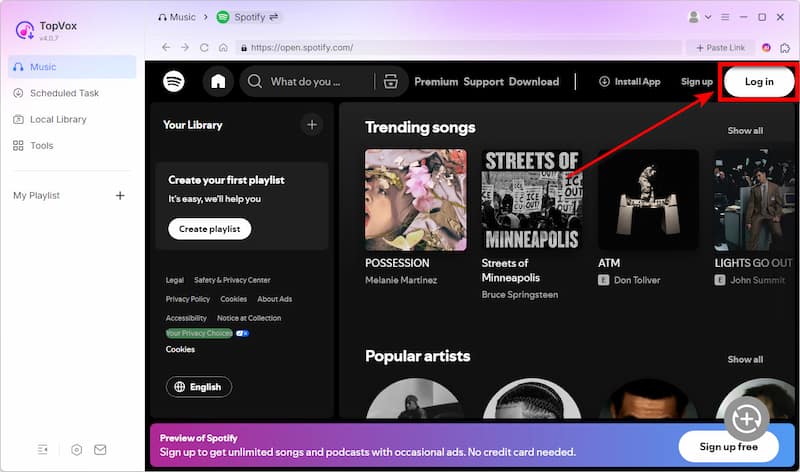Click the privacy choices toggle icon
The width and height of the screenshot is (800, 472).
242,333
